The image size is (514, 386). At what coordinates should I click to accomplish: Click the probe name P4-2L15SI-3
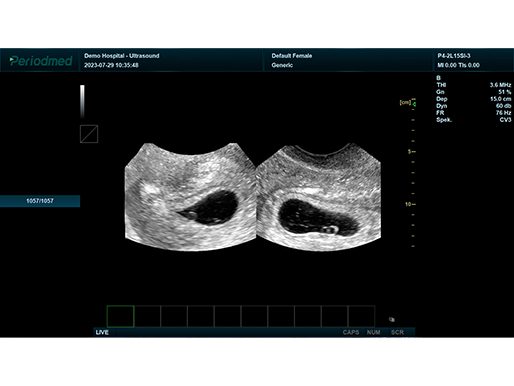pyautogui.click(x=454, y=56)
